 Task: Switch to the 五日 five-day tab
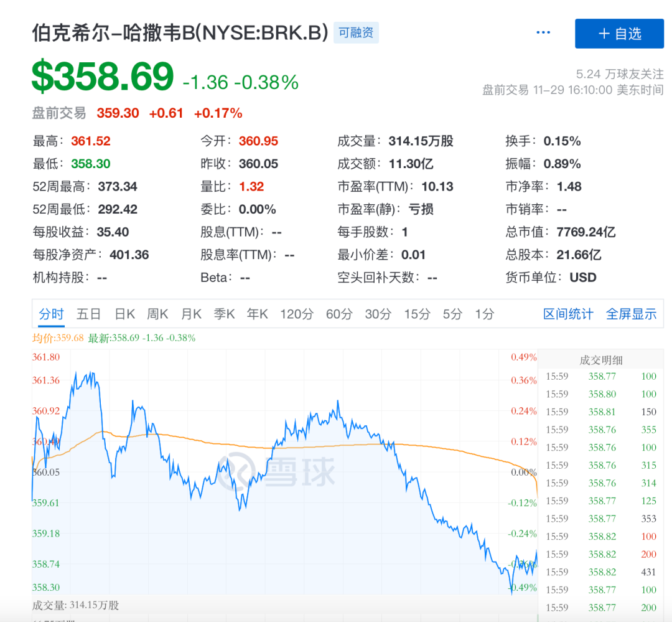(88, 314)
